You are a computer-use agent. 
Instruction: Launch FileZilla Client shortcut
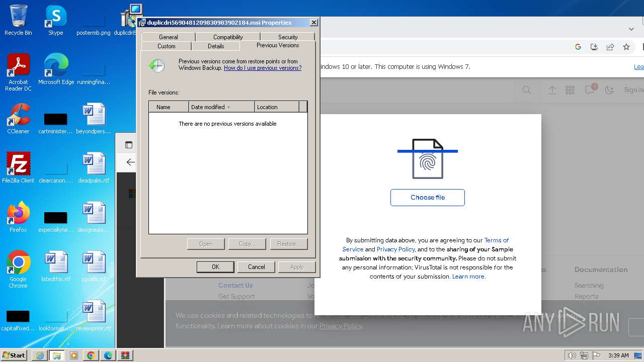pyautogui.click(x=18, y=167)
